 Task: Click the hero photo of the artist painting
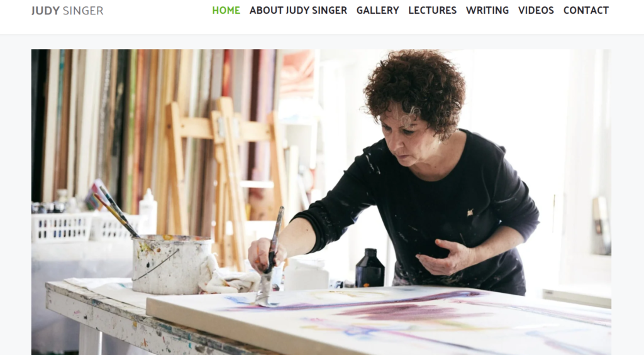click(x=321, y=202)
